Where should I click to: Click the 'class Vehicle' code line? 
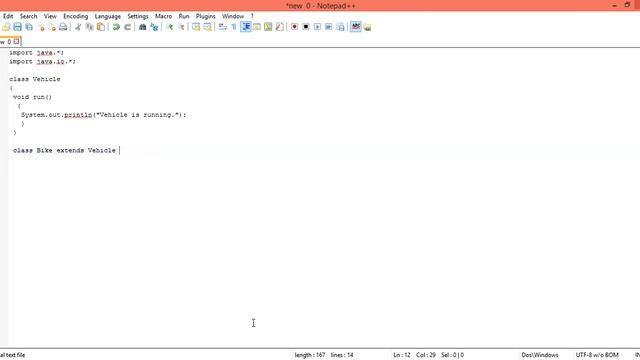click(35, 79)
